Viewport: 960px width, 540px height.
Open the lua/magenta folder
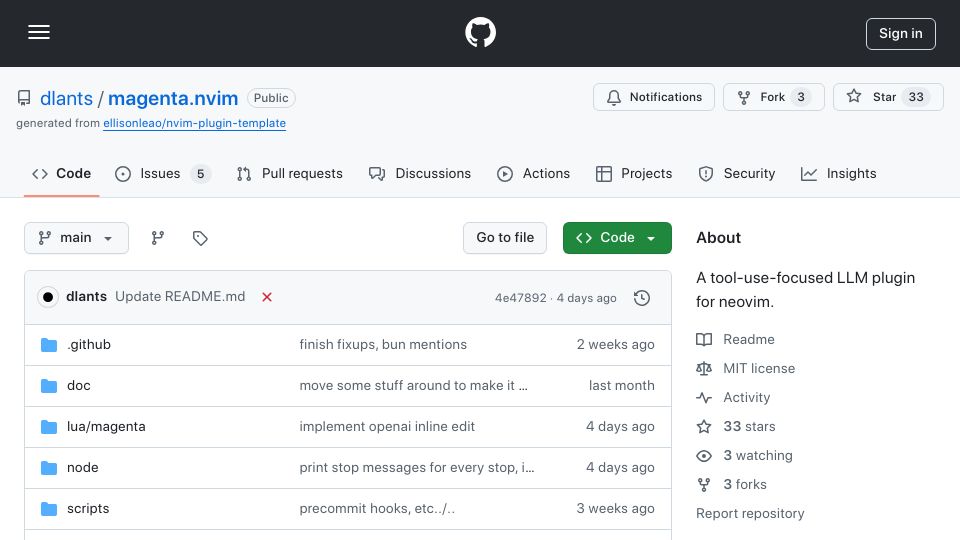coord(106,427)
